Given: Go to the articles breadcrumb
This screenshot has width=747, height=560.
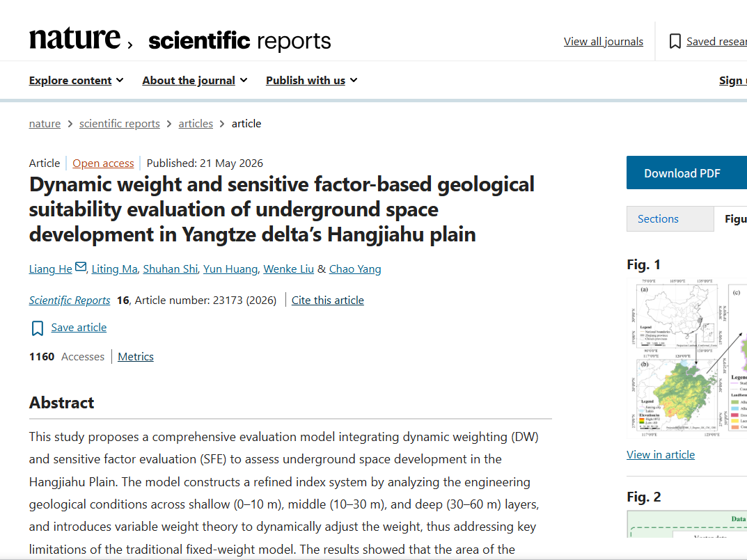Looking at the screenshot, I should pos(196,124).
